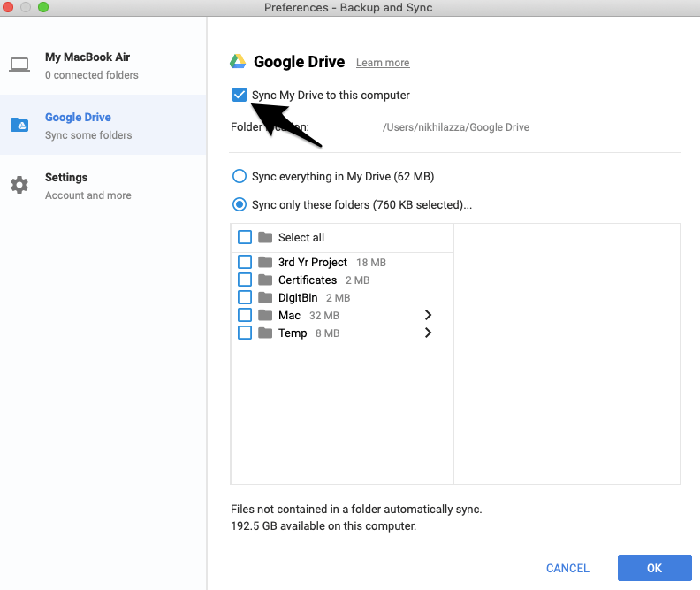Click 'Files not contained in a folder' note
Image resolution: width=700 pixels, height=590 pixels.
tap(356, 510)
